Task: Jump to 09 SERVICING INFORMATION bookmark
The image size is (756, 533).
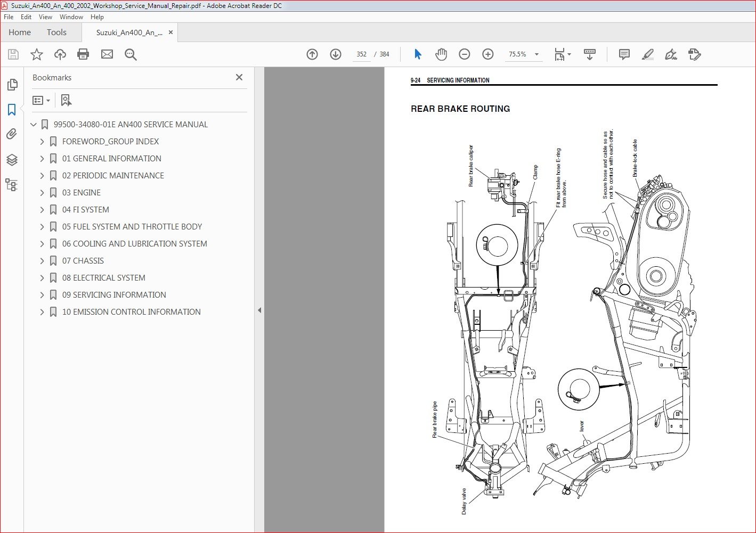Action: [114, 295]
